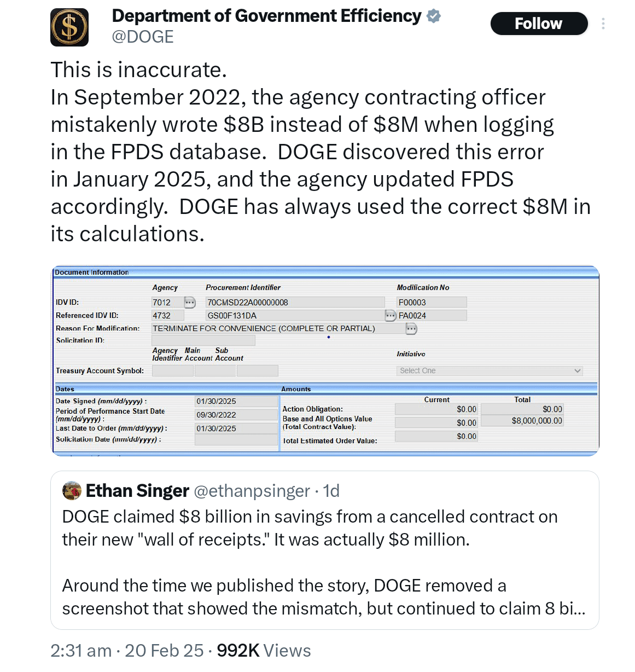Click the empty Solicitation ID field

pos(203,340)
